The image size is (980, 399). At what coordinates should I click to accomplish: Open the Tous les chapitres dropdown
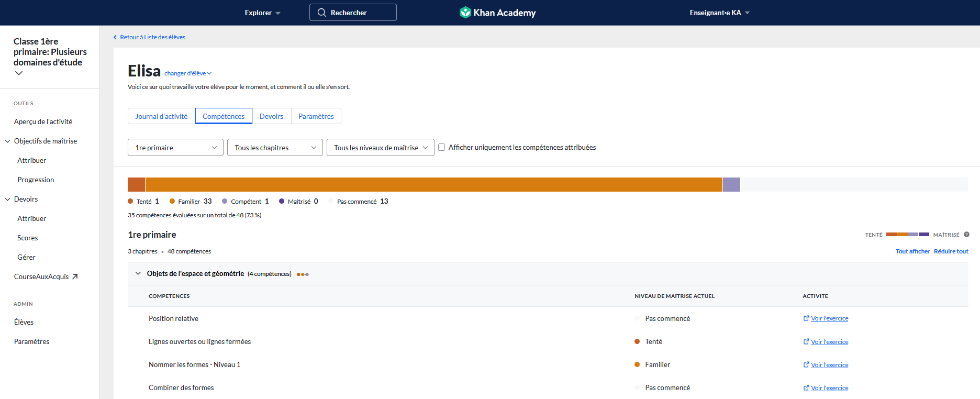click(x=275, y=148)
